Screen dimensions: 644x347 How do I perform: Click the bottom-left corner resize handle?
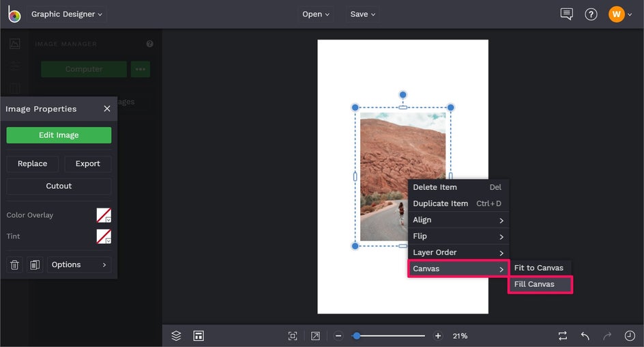355,246
